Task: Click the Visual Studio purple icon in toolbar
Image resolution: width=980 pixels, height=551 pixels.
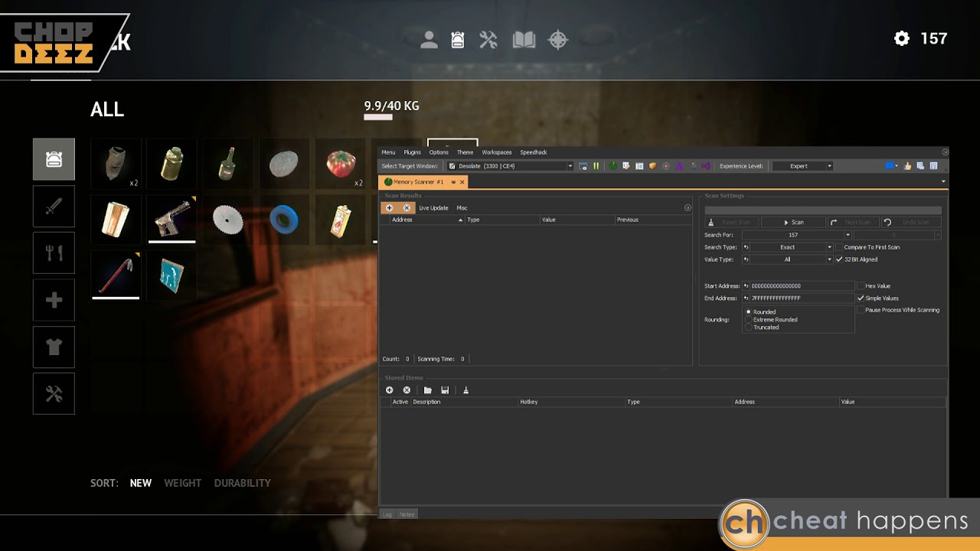Action: pos(706,166)
